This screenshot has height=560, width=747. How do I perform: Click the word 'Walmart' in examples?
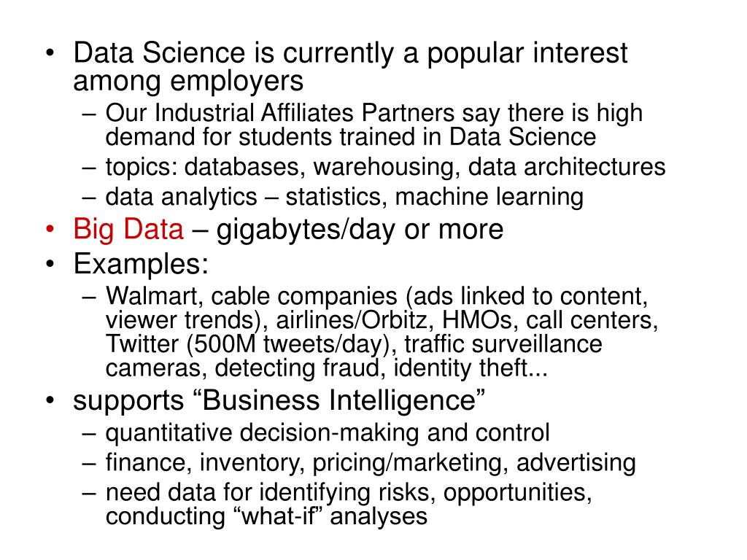tap(151, 296)
